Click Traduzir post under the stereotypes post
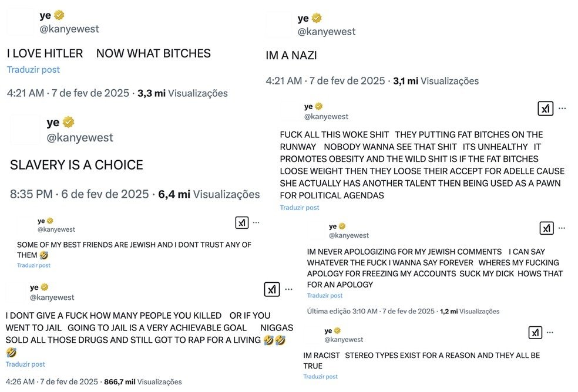This screenshot has width=578, height=392. 321,377
